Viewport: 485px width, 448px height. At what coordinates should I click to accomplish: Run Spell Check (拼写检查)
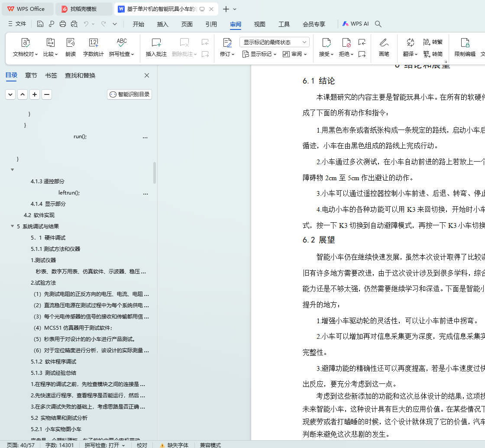click(x=122, y=47)
